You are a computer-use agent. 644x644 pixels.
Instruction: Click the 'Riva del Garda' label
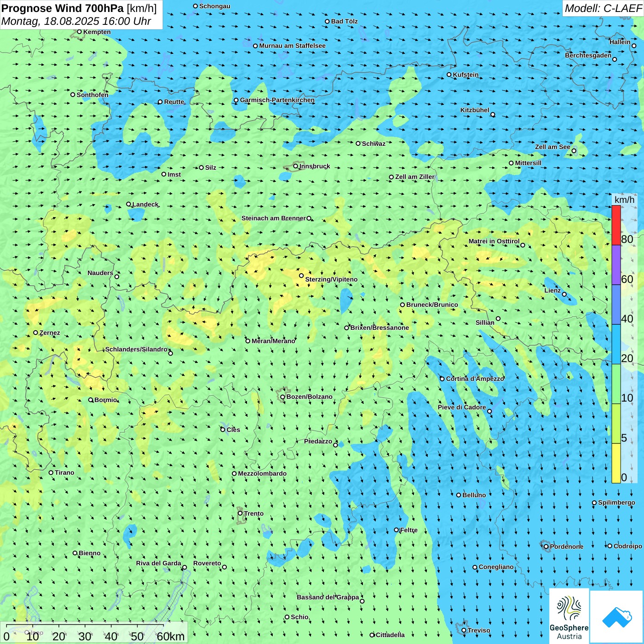pos(159,563)
